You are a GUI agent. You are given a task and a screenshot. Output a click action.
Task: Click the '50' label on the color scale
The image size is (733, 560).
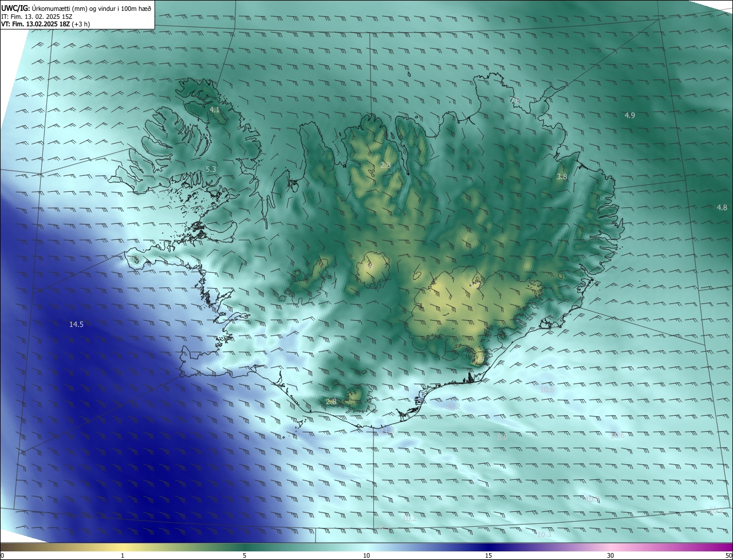coord(728,555)
